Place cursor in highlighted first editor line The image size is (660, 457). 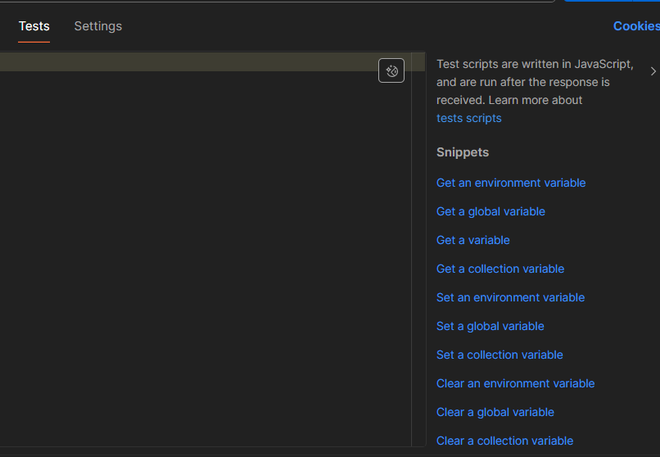[180, 63]
